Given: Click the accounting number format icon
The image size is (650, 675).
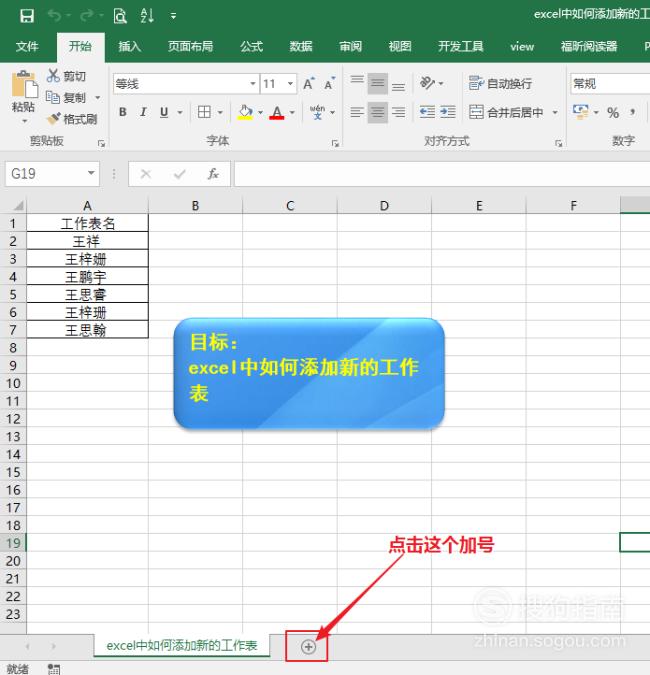Looking at the screenshot, I should [x=580, y=111].
